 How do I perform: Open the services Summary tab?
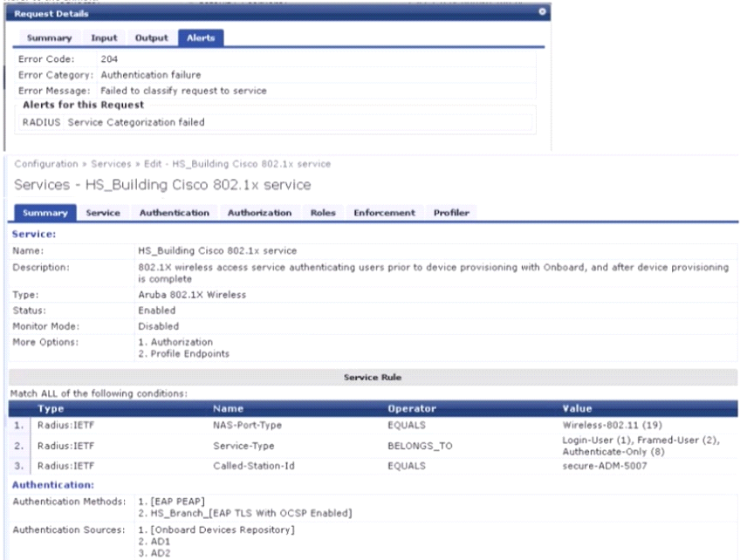(x=45, y=213)
